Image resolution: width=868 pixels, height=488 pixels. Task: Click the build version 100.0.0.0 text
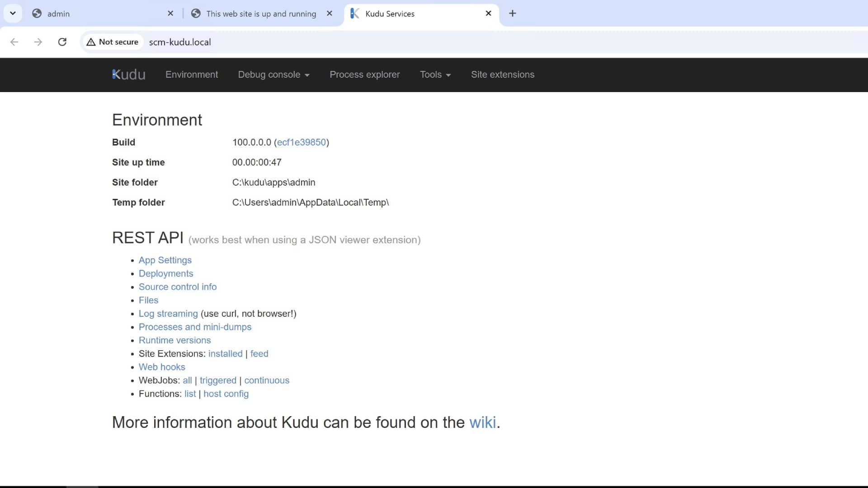click(252, 142)
